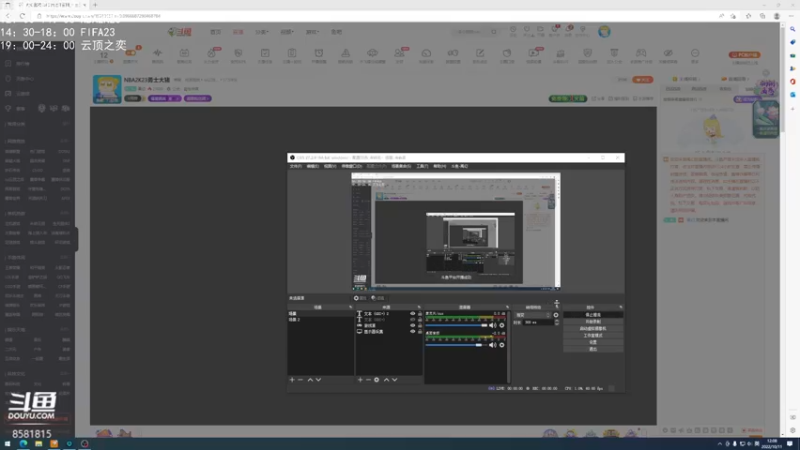Toggle visibility of the 文本 (GDI+) 2 source
This screenshot has height=450, width=800.
tap(412, 314)
